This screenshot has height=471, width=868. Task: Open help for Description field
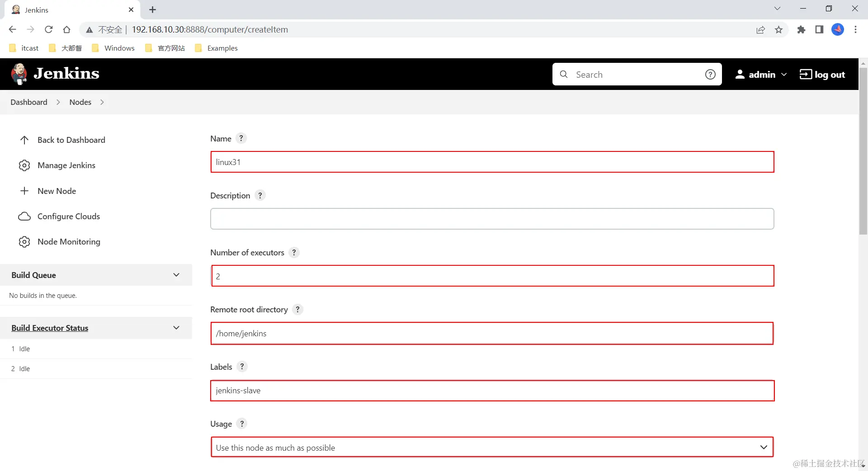coord(260,195)
